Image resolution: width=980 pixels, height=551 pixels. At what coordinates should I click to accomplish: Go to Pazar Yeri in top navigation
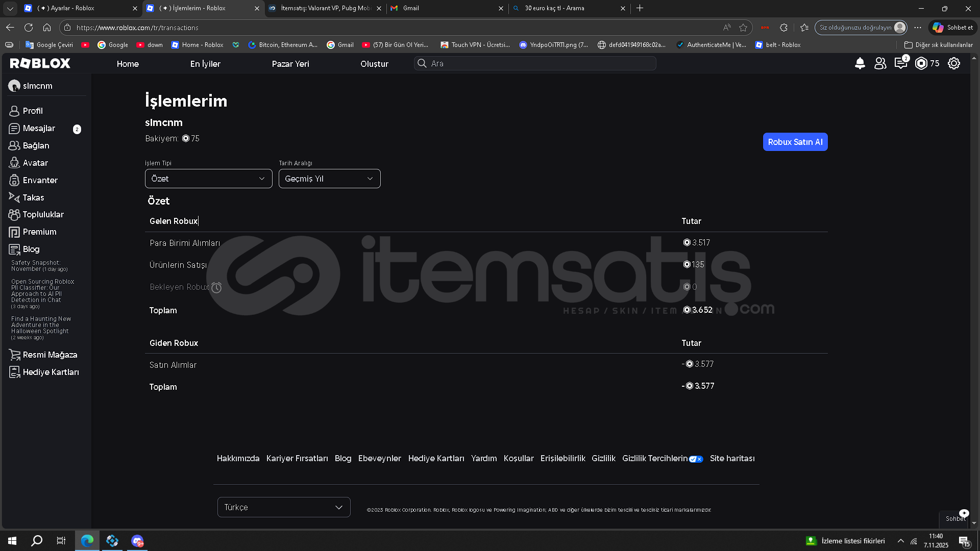[290, 64]
